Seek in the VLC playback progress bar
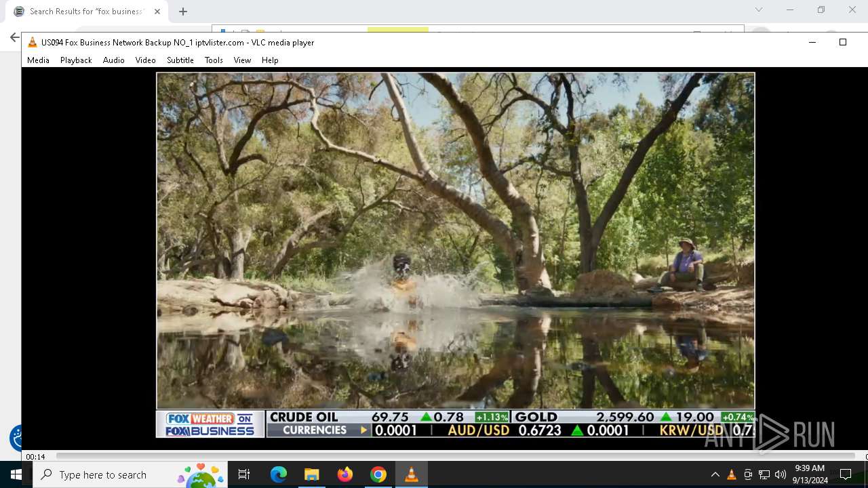Viewport: 868px width, 488px height. (455, 456)
